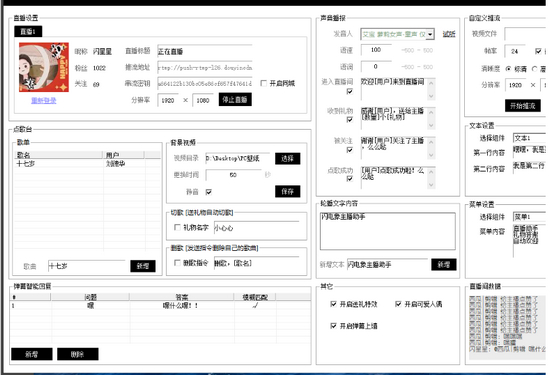Enable the 删歌指令 checkbox

coord(177,262)
